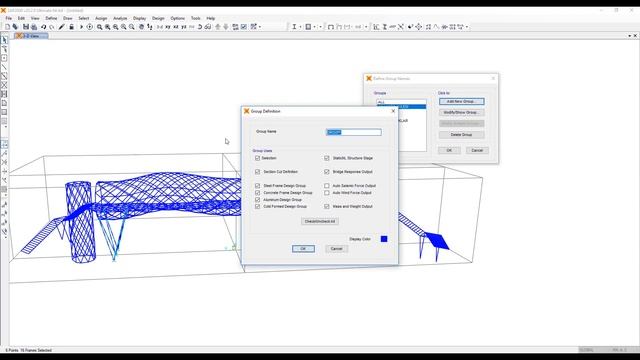Click Modify/Show Group button
Screen dimensions: 640x360
click(x=462, y=112)
